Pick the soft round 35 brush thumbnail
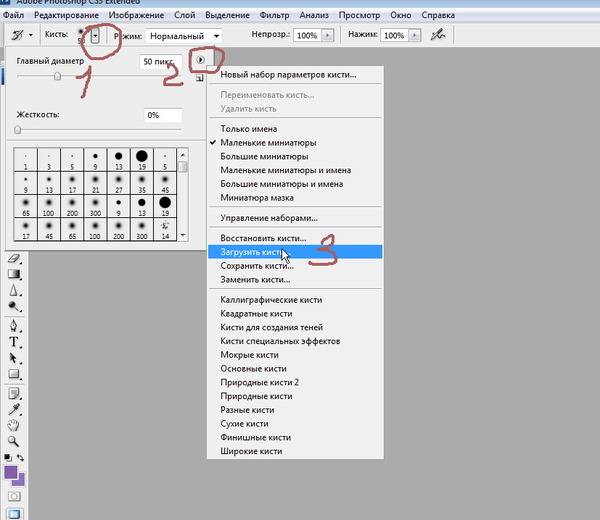The width and height of the screenshot is (600, 520). (142, 183)
